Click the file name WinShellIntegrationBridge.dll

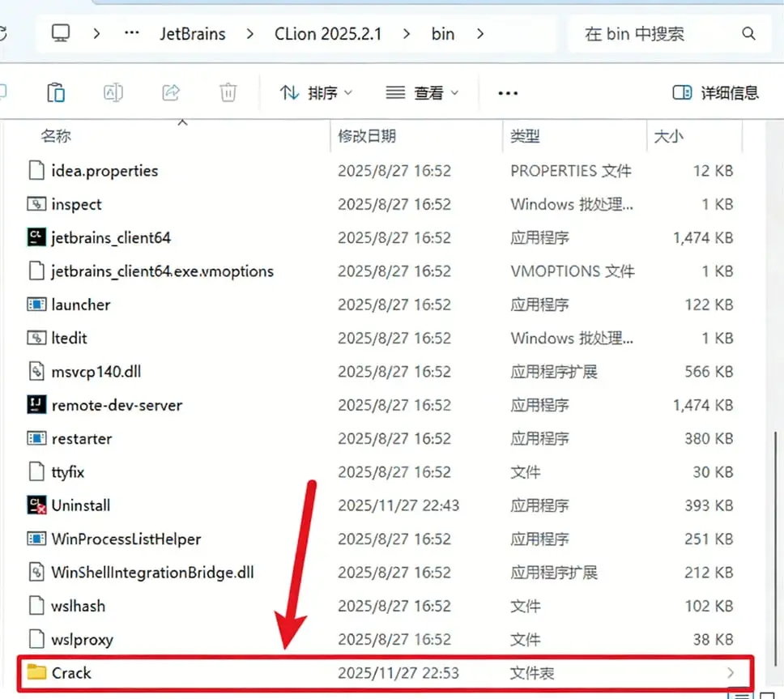[152, 573]
